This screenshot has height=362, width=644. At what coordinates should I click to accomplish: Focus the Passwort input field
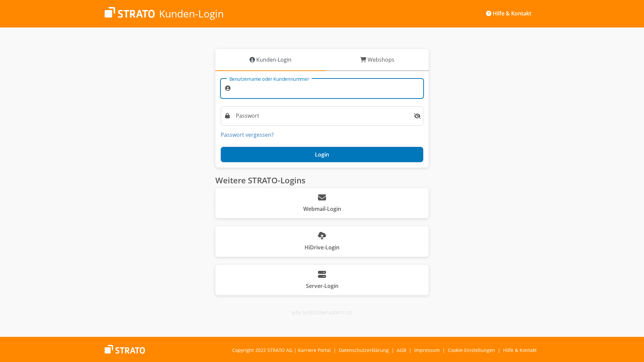[x=322, y=116]
